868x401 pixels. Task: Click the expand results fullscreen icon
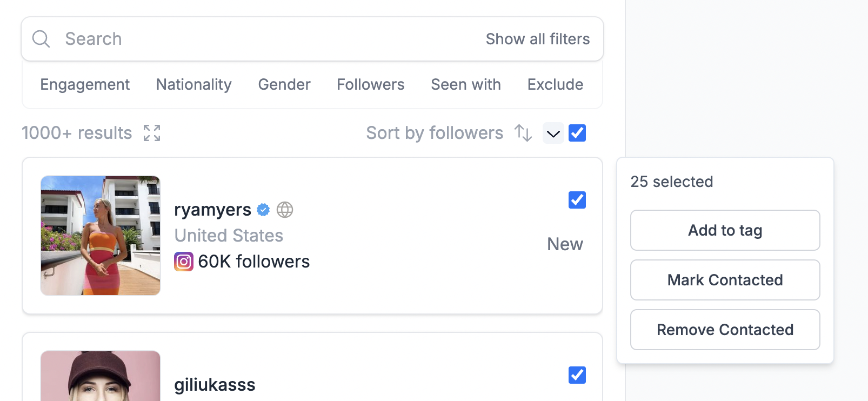click(x=152, y=133)
